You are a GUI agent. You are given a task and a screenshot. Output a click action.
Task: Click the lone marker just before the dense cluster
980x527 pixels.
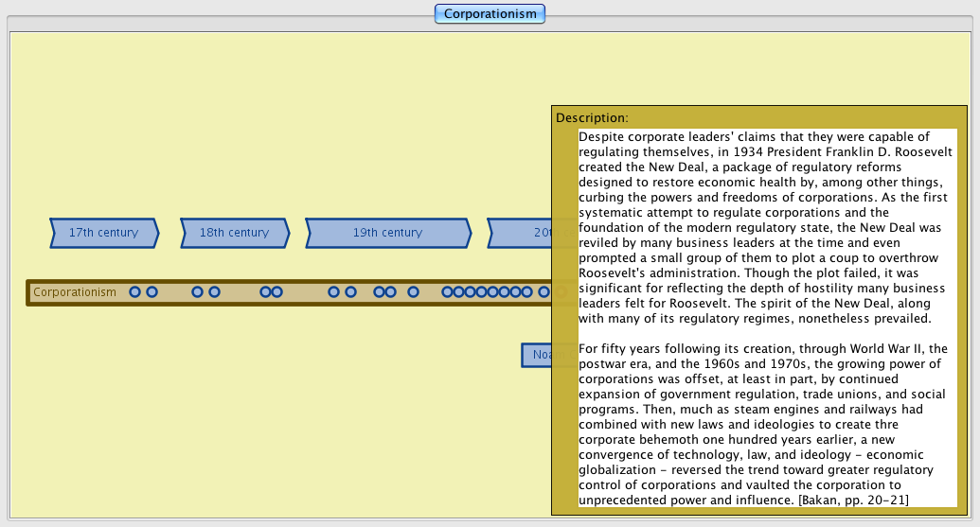pyautogui.click(x=413, y=292)
